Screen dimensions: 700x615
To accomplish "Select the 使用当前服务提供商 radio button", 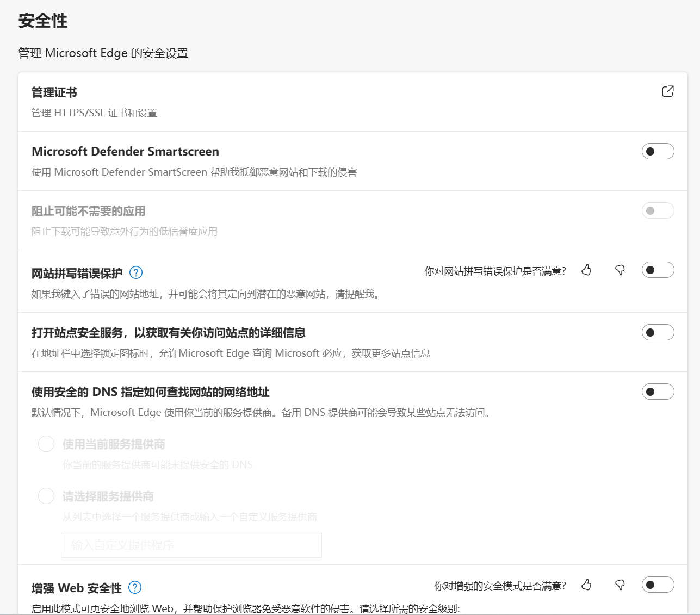I will (x=46, y=444).
